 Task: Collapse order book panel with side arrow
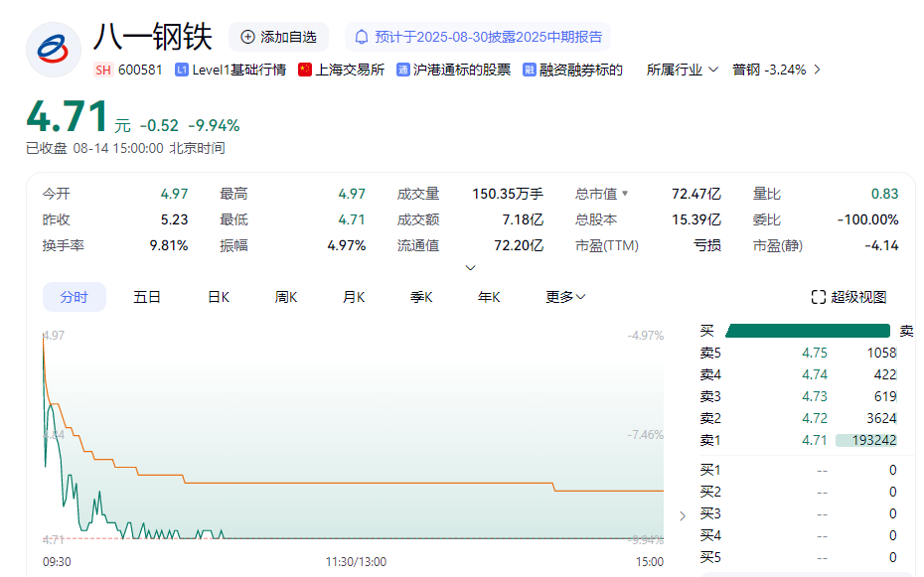(682, 515)
